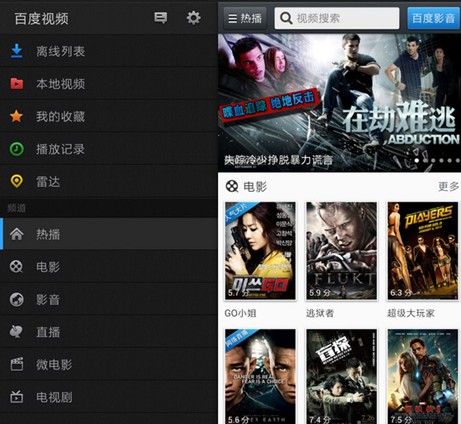
Task: Open settings gear icon
Action: [193, 18]
